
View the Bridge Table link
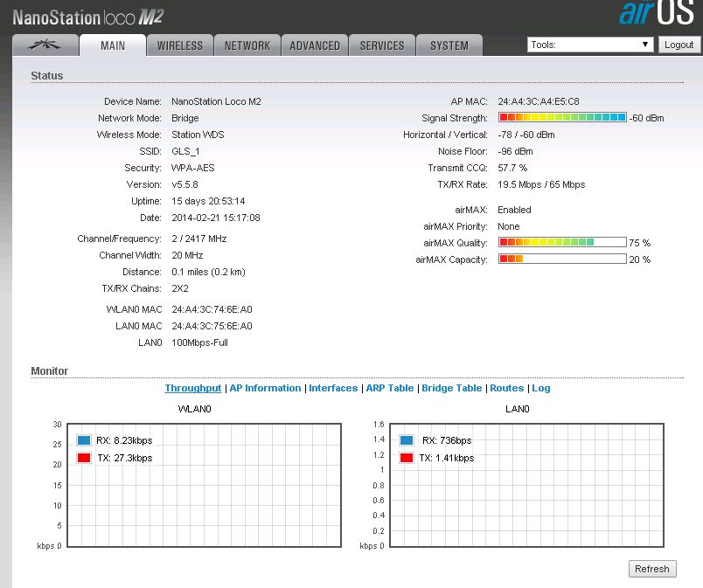451,388
